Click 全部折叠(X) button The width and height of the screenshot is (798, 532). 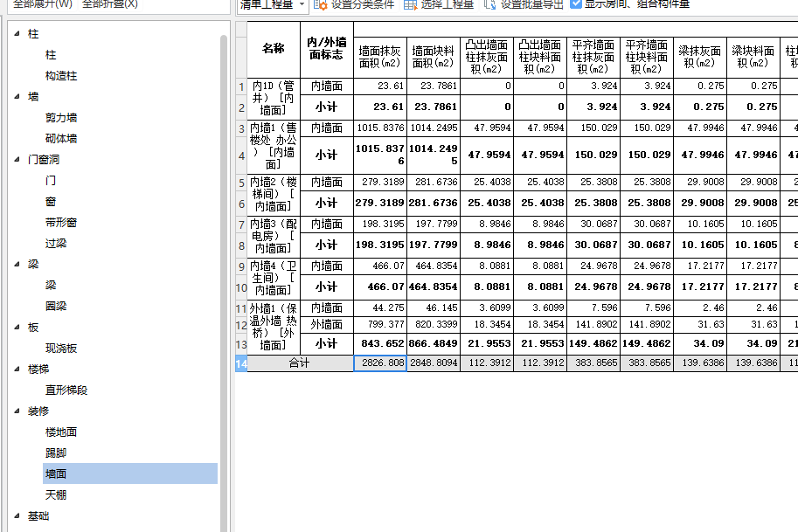[x=110, y=4]
